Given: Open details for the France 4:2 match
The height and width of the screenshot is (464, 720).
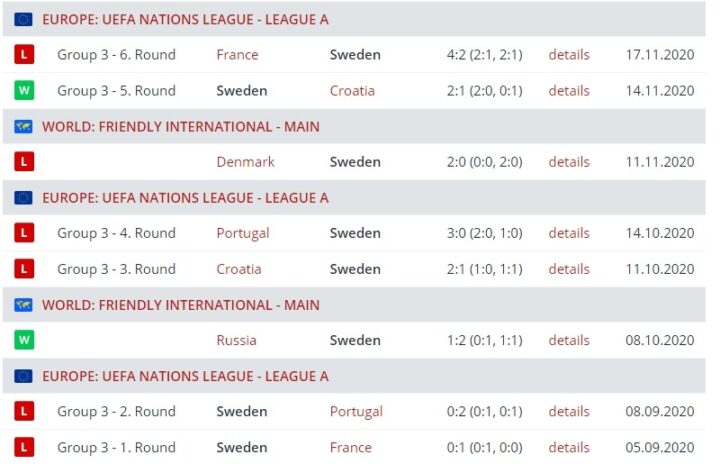Looking at the screenshot, I should [x=568, y=55].
